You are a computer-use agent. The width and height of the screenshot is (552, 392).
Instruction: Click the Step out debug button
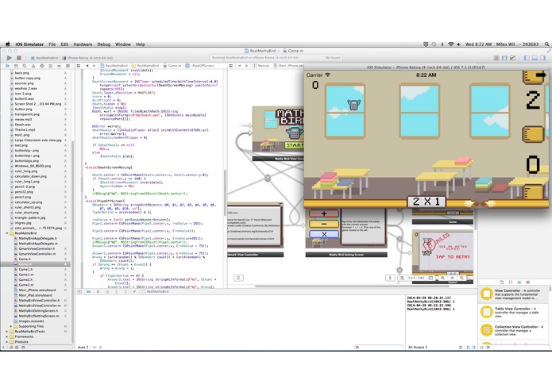(125, 291)
